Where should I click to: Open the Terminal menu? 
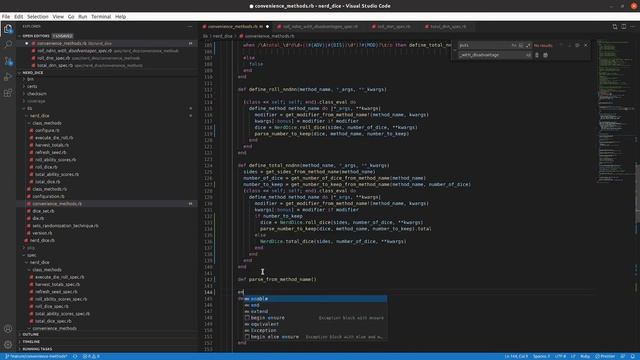101,17
